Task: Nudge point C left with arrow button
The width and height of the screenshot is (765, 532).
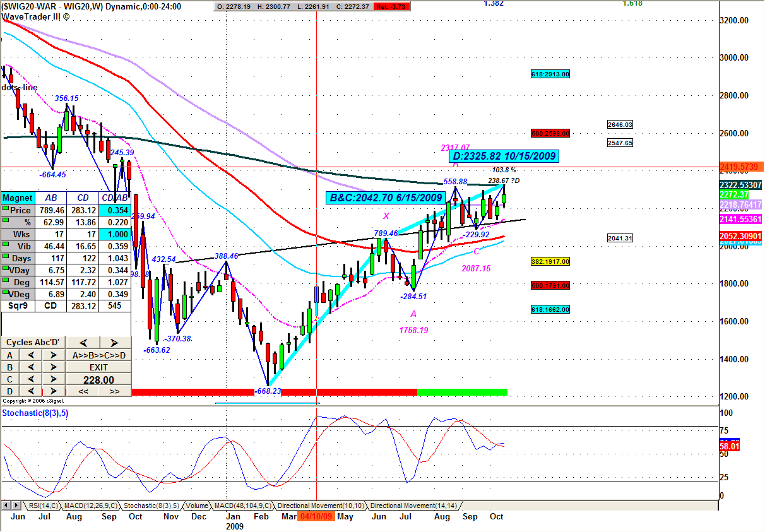Action: click(31, 379)
